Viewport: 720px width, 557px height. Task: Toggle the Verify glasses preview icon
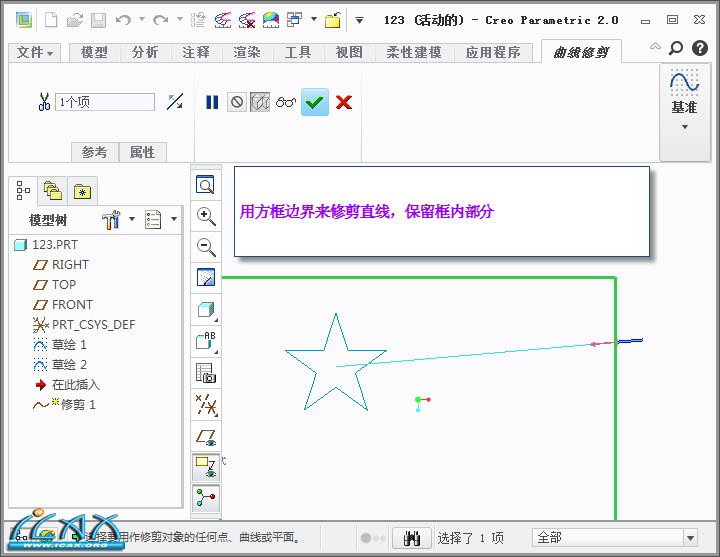click(286, 102)
